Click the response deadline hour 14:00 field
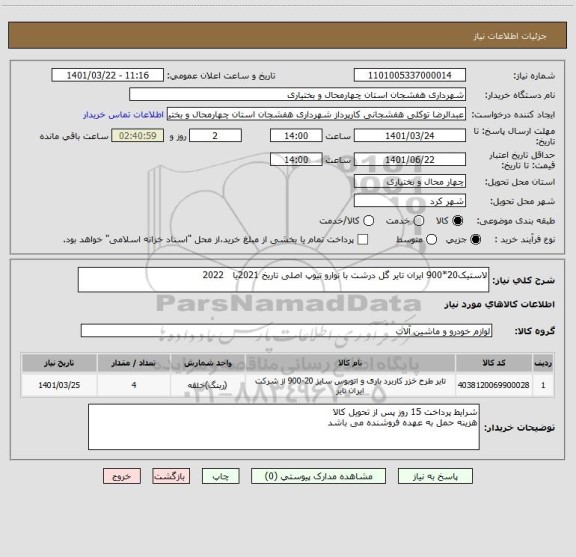 [296, 136]
